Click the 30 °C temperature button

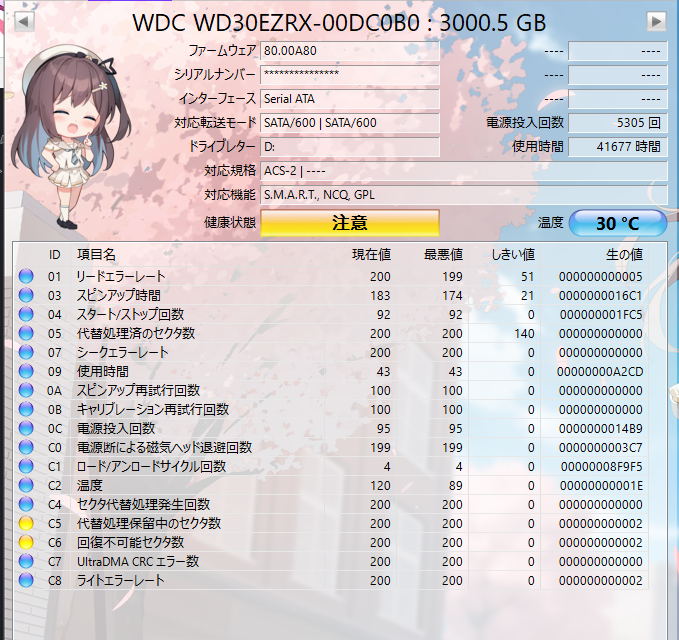click(618, 223)
